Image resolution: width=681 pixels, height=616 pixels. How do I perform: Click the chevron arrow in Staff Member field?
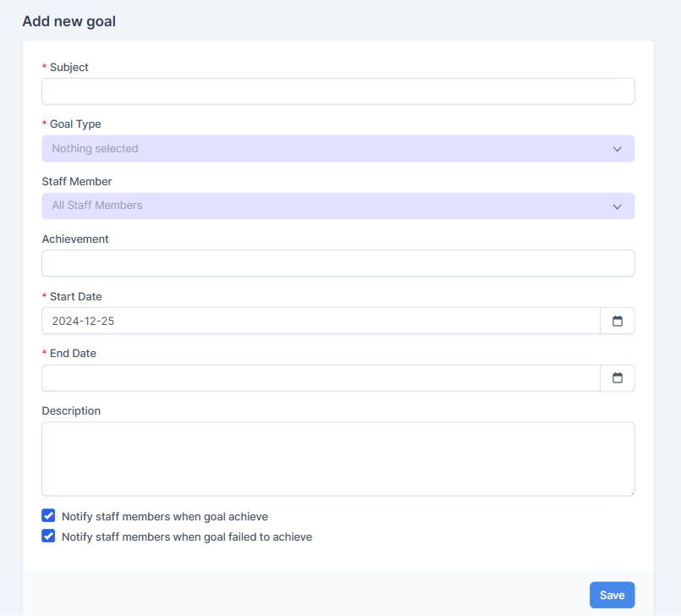617,206
